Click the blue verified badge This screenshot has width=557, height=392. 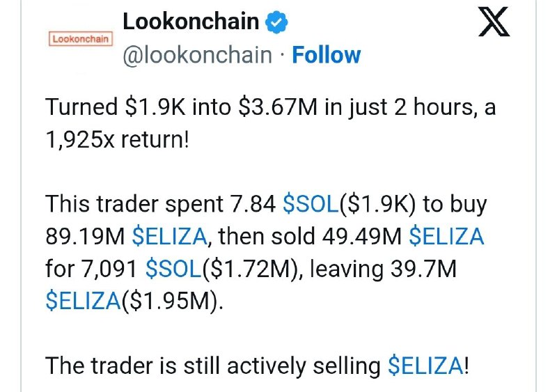point(276,22)
